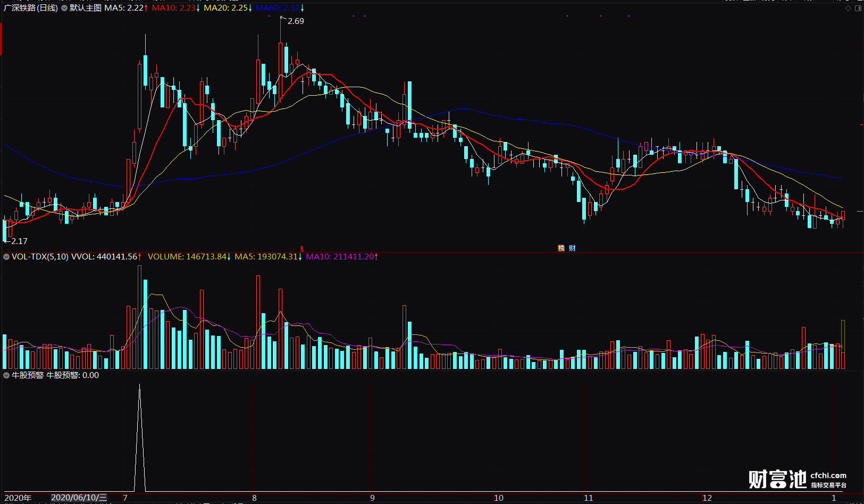Image resolution: width=864 pixels, height=504 pixels.
Task: Open the 默认主图 indicator dropdown arrow
Action: click(x=64, y=8)
